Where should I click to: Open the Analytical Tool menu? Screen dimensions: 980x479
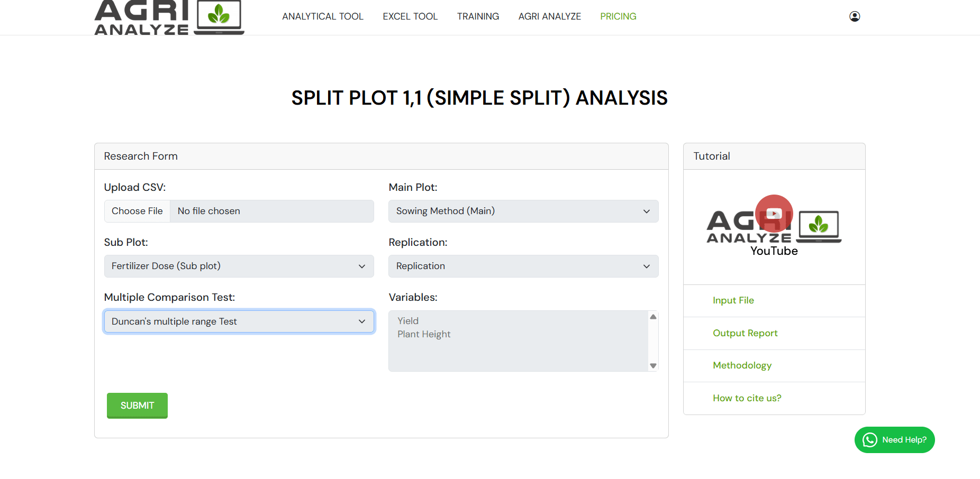322,16
